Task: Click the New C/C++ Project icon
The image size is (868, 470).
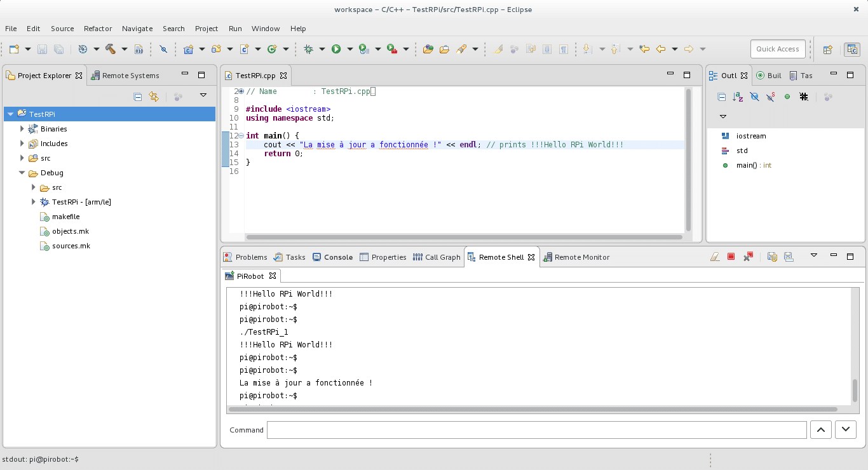Action: [188, 49]
